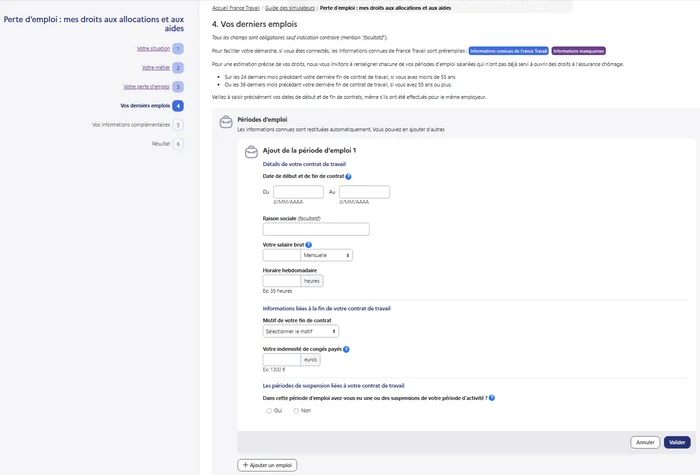Open help icon for suspension periods question

[x=492, y=398]
